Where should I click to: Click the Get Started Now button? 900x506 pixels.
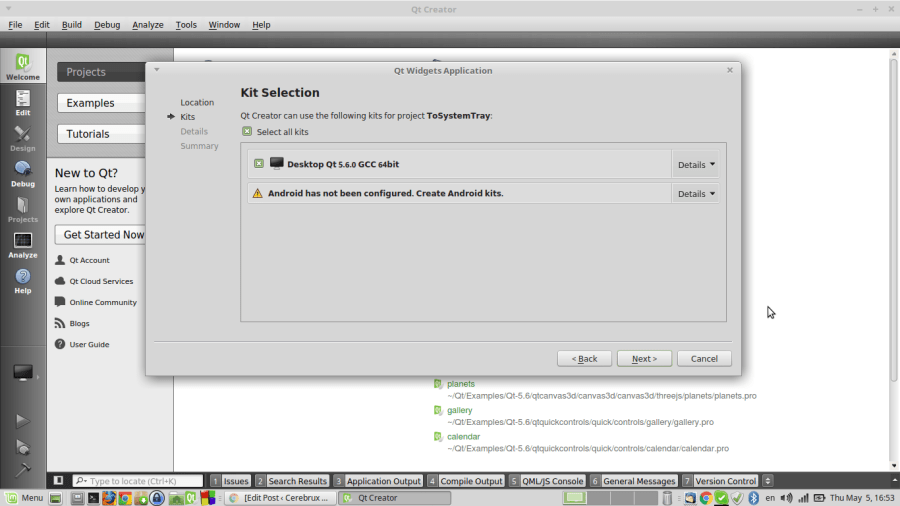100,235
